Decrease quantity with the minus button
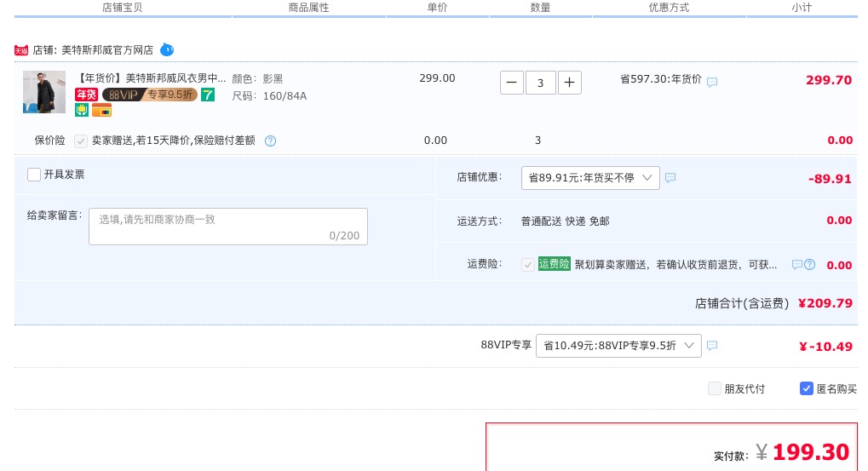 [x=511, y=83]
